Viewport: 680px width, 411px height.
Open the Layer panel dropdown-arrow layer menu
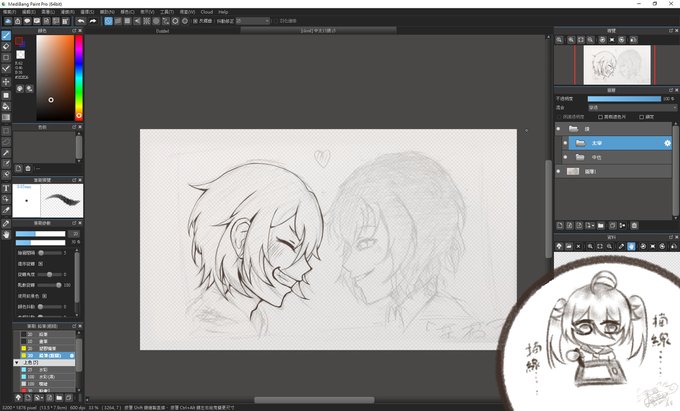[590, 225]
